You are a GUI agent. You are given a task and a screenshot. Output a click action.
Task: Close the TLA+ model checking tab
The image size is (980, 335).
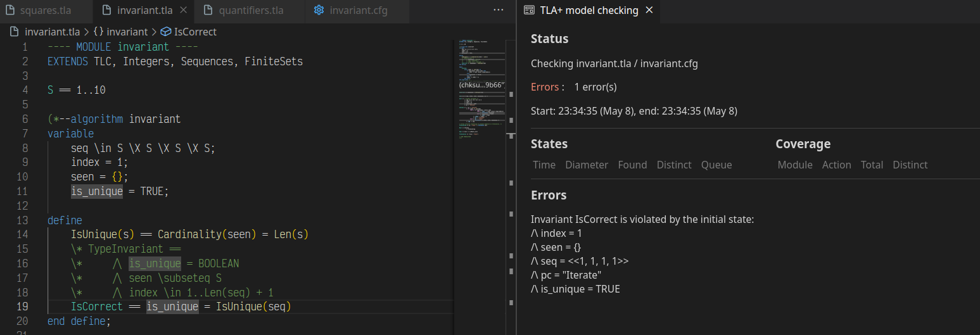649,11
